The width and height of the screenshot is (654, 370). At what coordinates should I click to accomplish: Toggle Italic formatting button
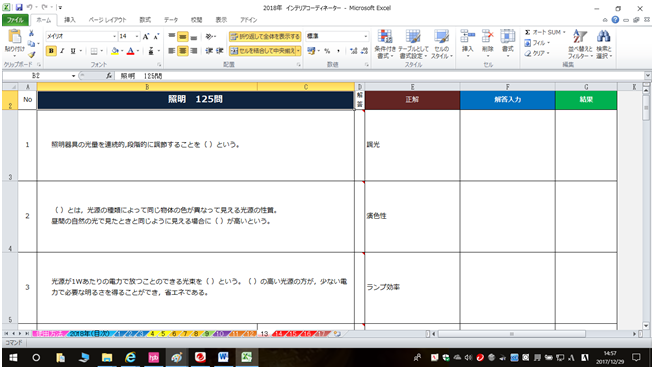point(62,51)
